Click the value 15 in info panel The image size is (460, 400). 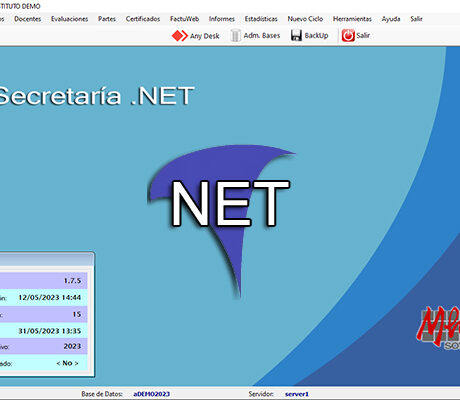pyautogui.click(x=77, y=314)
